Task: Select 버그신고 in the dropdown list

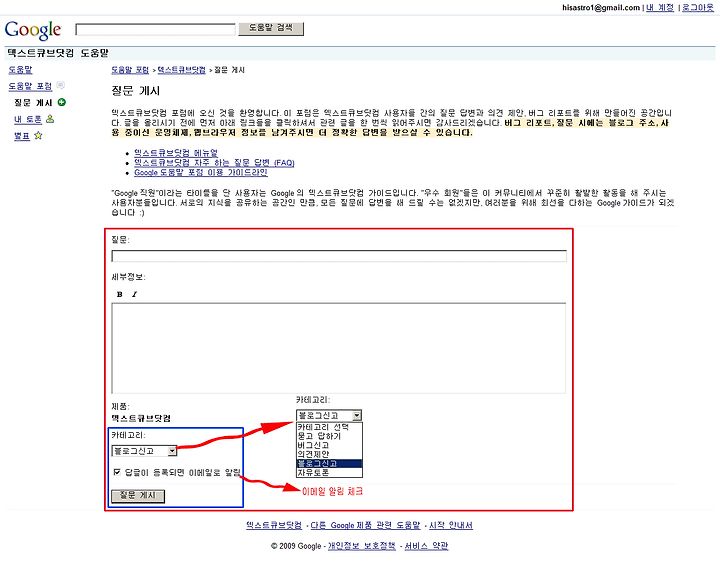Action: pos(329,445)
